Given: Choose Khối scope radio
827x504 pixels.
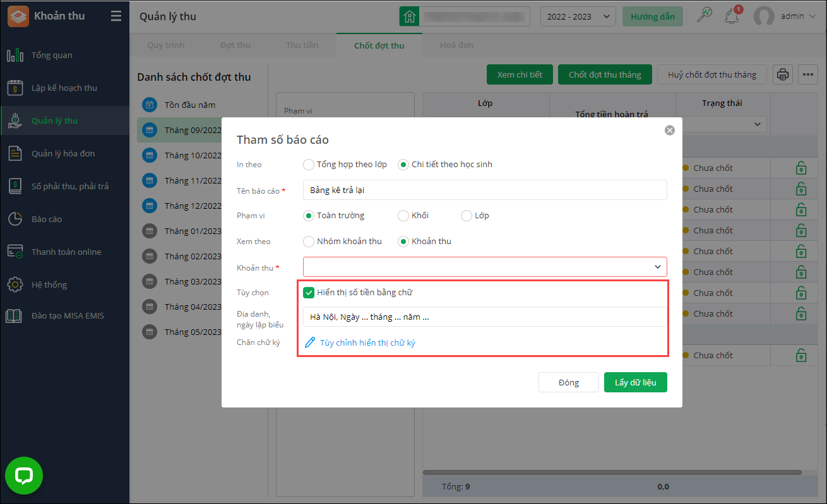Looking at the screenshot, I should pos(403,216).
